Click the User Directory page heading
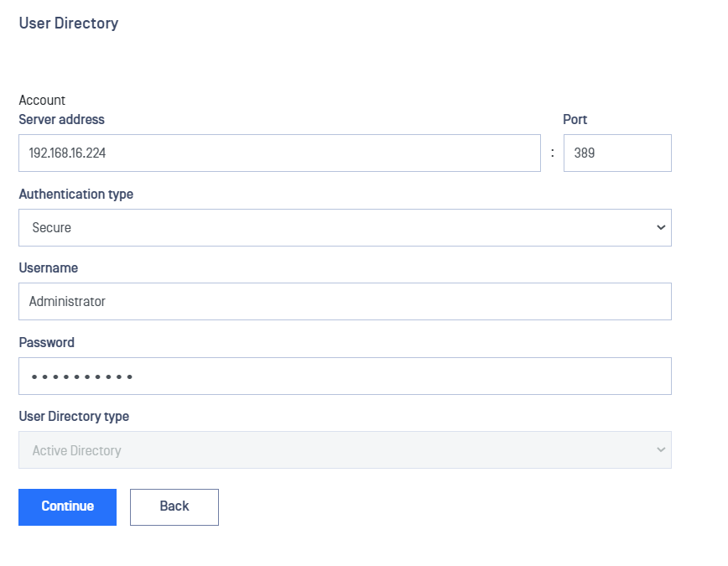This screenshot has width=728, height=566. [69, 23]
